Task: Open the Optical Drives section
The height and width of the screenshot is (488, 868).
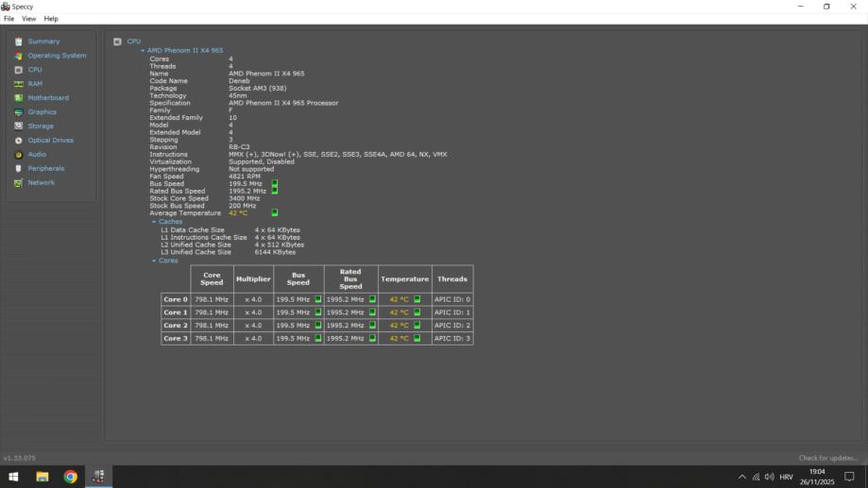Action: click(50, 140)
